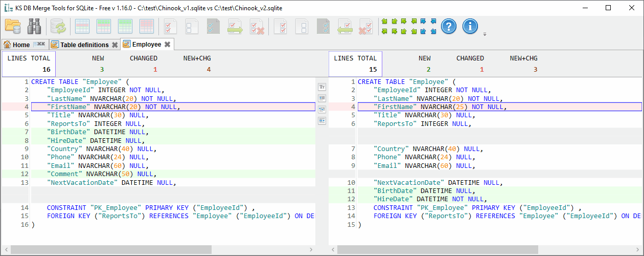Click right pane "FirstName" NVARCHAR(25) line
Image resolution: width=644 pixels, height=256 pixels.
499,106
